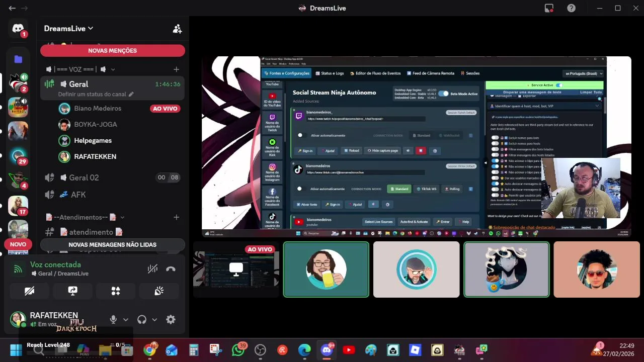Viewport: 644px width, 362px height.
Task: Open RAFATEKKEN user avatar in bottom panel
Action: point(18,319)
